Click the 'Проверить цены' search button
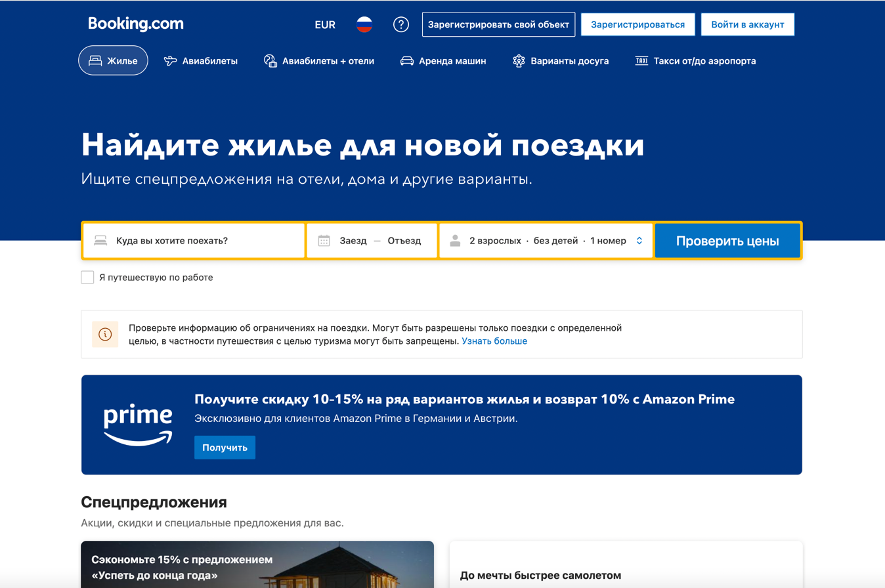This screenshot has height=588, width=885. click(727, 241)
